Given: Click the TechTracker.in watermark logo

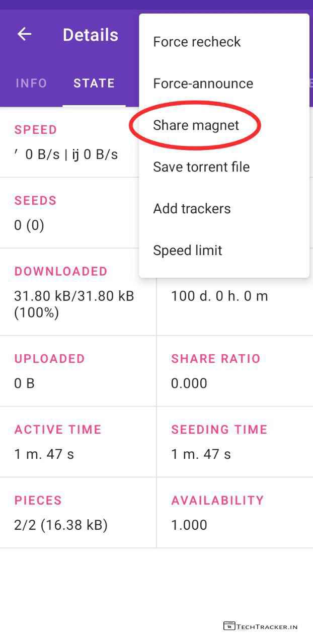Looking at the screenshot, I should (261, 626).
